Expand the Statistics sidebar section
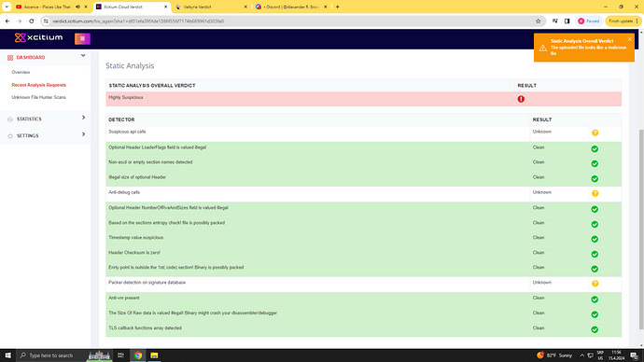Screen dimensions: 644x362 click(x=83, y=118)
